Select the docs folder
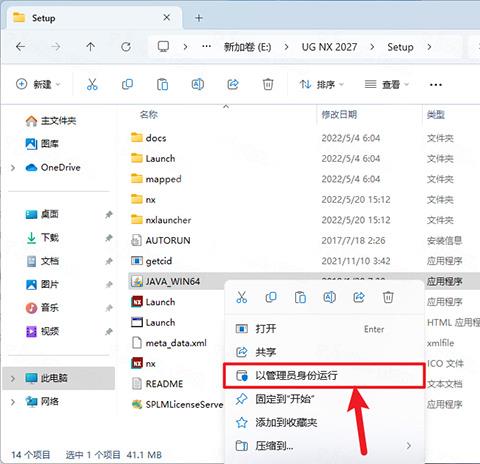 (149, 138)
